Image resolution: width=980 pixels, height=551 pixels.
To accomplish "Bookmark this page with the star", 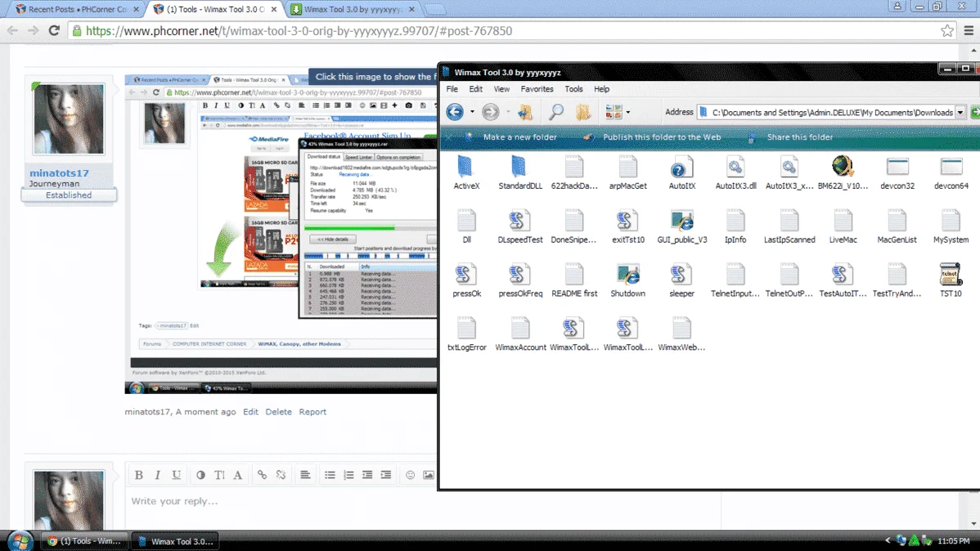I will [x=947, y=30].
